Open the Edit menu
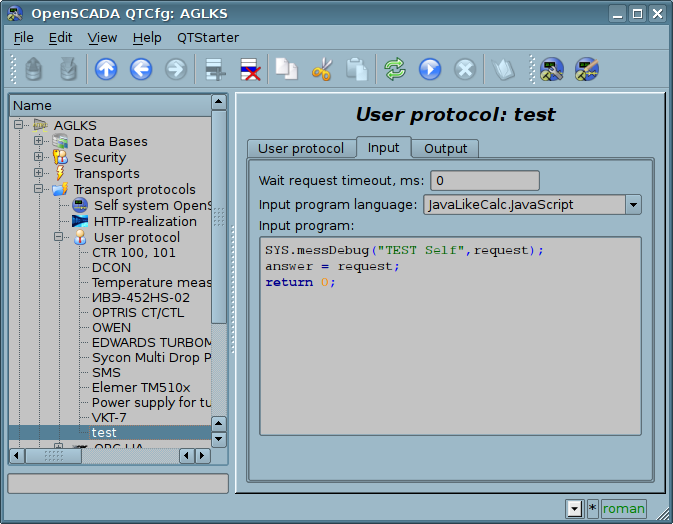673x524 pixels. tap(60, 38)
